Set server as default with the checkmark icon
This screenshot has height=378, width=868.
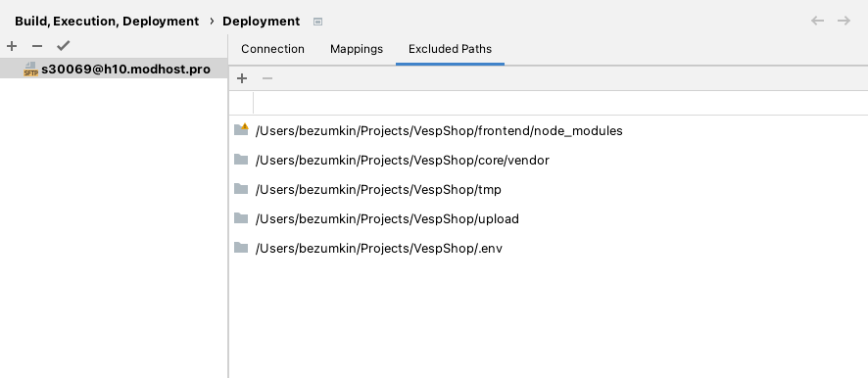pos(63,46)
